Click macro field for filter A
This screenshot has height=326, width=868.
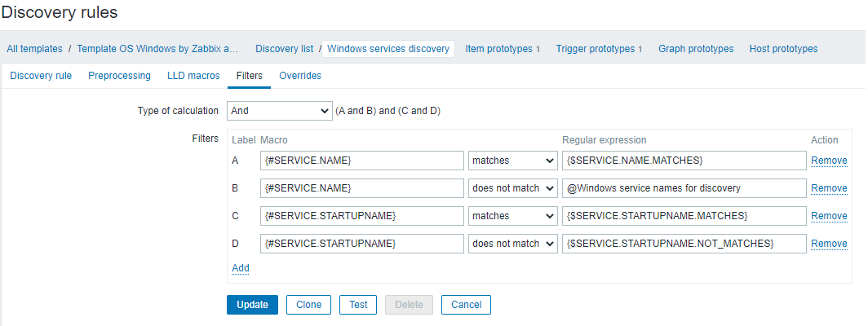click(x=362, y=161)
